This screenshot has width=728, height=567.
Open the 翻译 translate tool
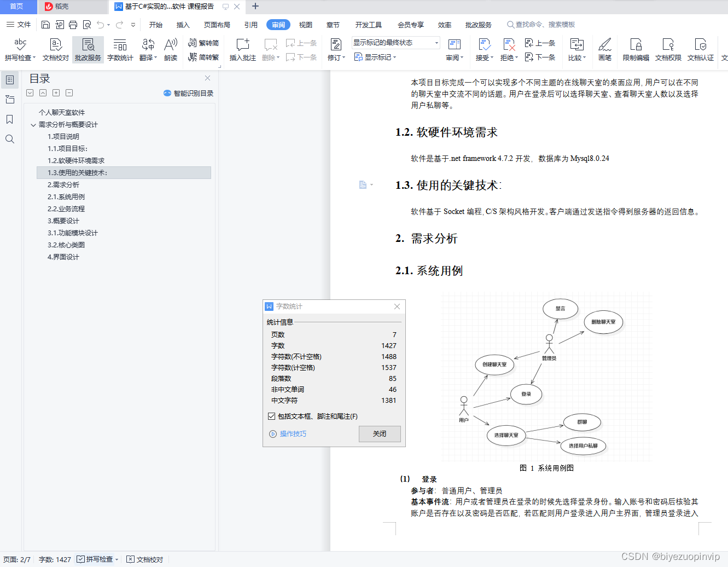tap(148, 49)
